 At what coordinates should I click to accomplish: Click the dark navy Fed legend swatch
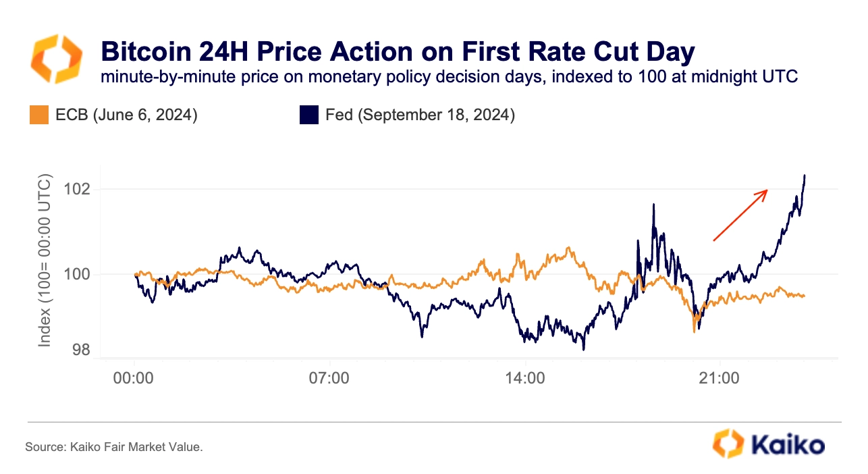(x=309, y=115)
